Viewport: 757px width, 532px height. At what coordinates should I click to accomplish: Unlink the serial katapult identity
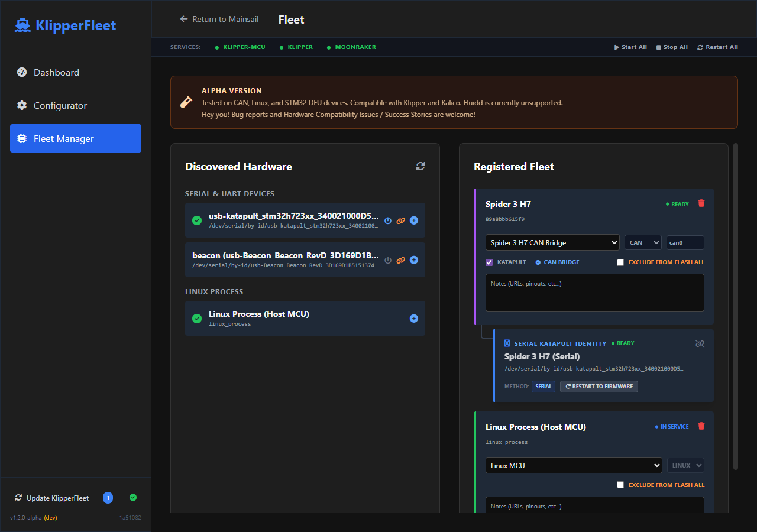click(700, 343)
